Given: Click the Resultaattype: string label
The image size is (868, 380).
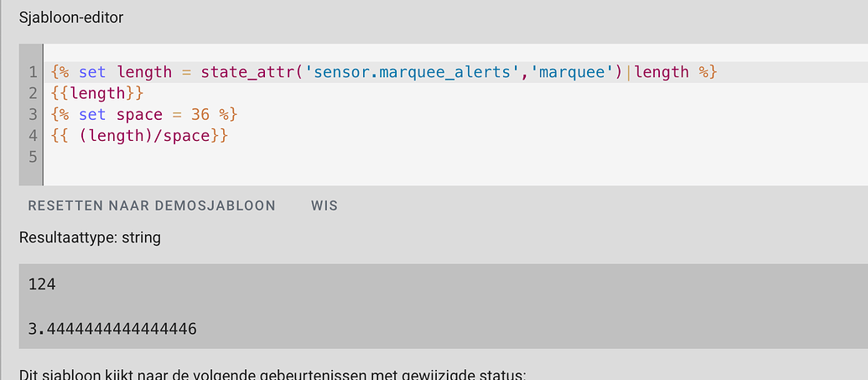Looking at the screenshot, I should tap(90, 237).
